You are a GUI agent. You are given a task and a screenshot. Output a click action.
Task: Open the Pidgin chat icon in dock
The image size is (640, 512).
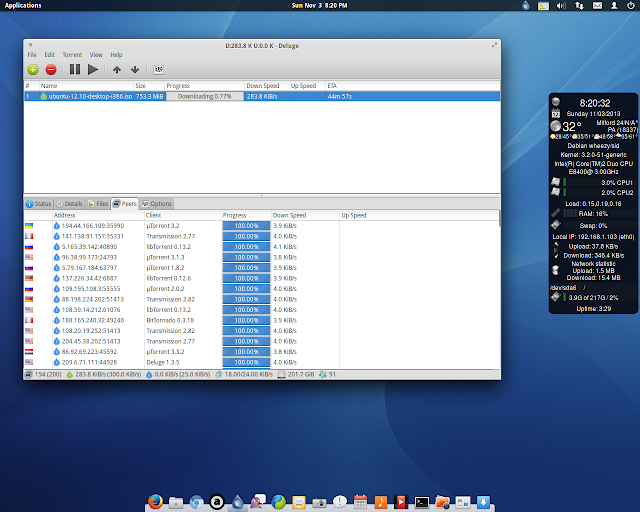(258, 502)
